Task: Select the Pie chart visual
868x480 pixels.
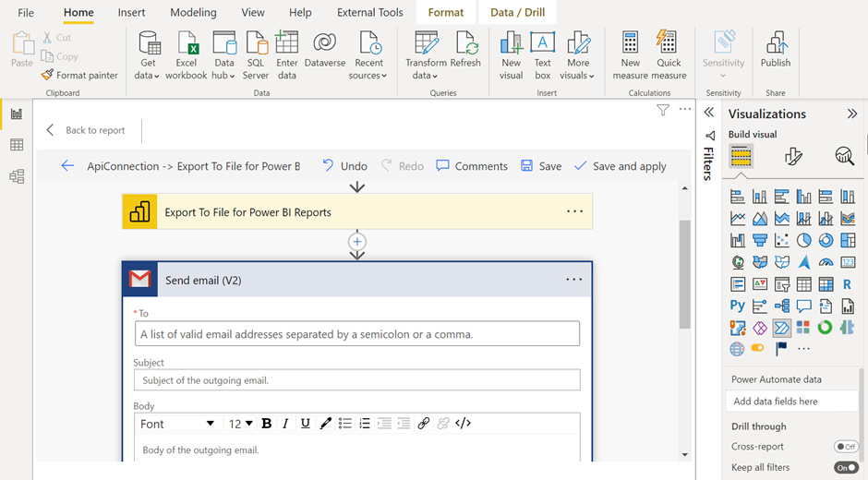Action: click(x=803, y=240)
